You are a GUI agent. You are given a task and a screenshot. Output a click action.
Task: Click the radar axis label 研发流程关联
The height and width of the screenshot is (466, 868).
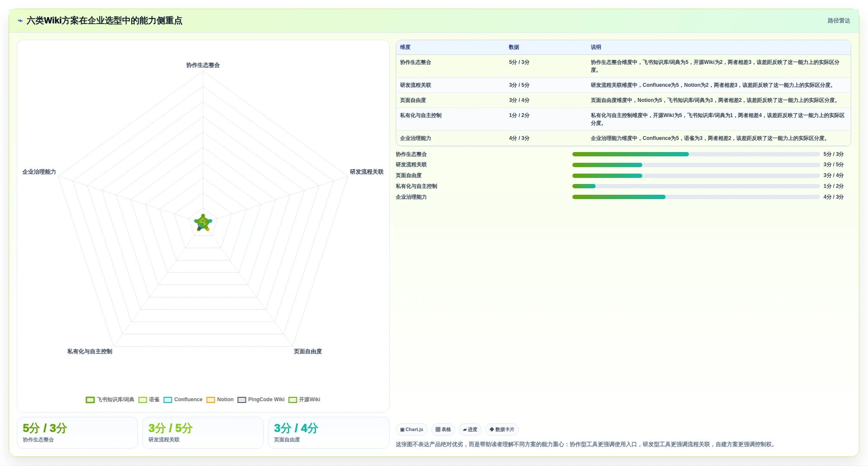366,172
